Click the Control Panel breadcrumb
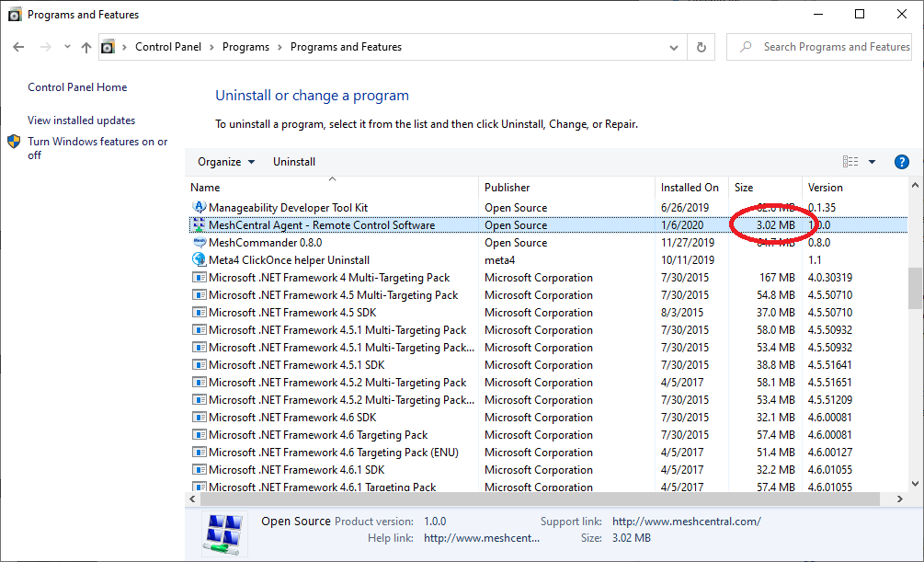The image size is (924, 562). tap(168, 47)
